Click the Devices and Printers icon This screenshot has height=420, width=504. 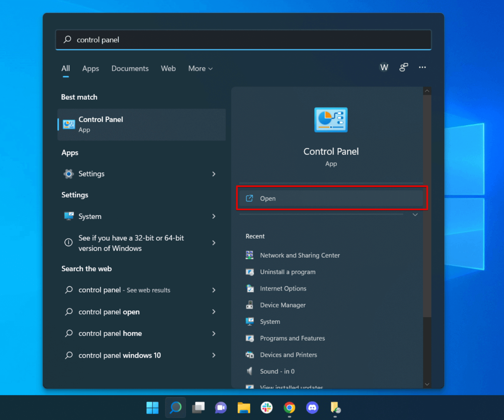click(250, 355)
